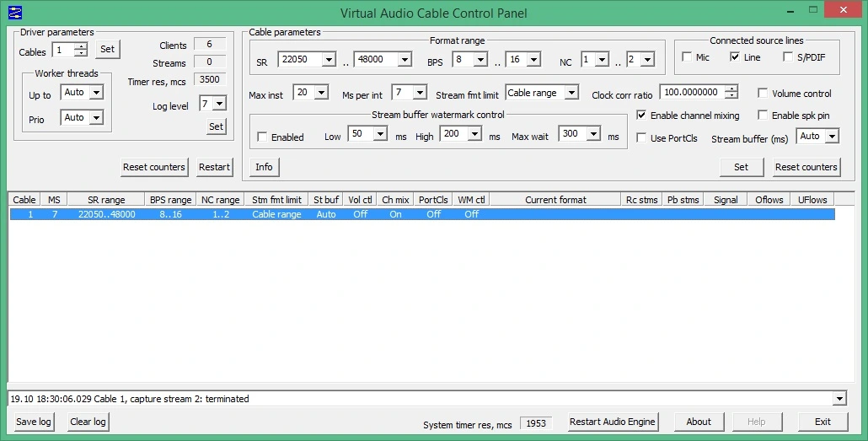Click the Clock corr ratio input field

(x=693, y=93)
